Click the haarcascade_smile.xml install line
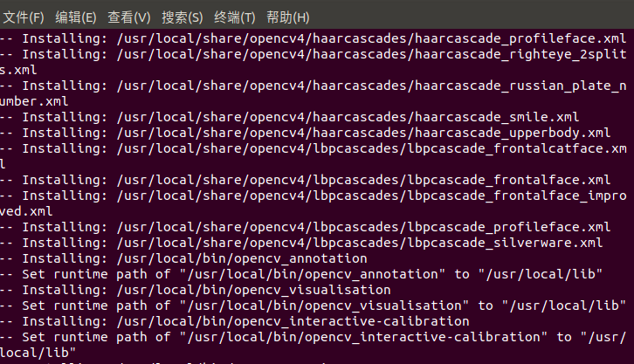 290,117
